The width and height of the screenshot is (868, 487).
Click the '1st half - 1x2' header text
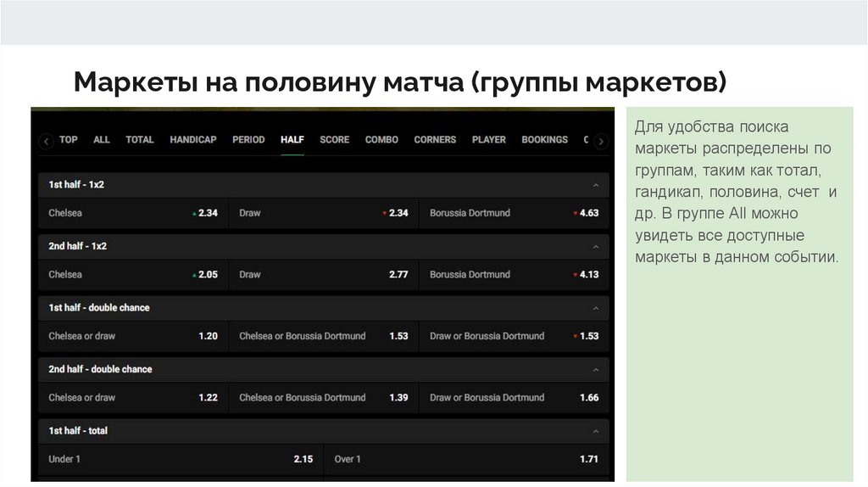point(76,184)
